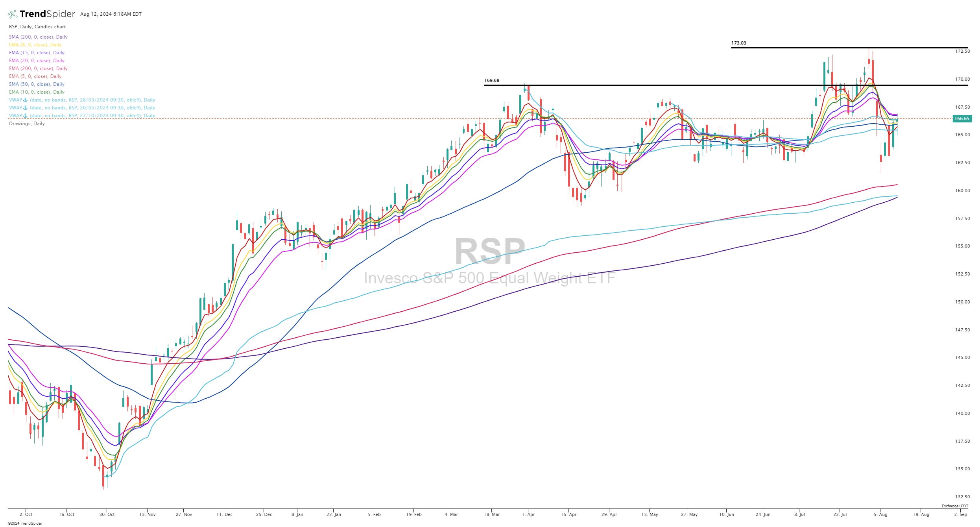
Task: Select the SMA (200, 0, close) legend entry
Action: (38, 37)
